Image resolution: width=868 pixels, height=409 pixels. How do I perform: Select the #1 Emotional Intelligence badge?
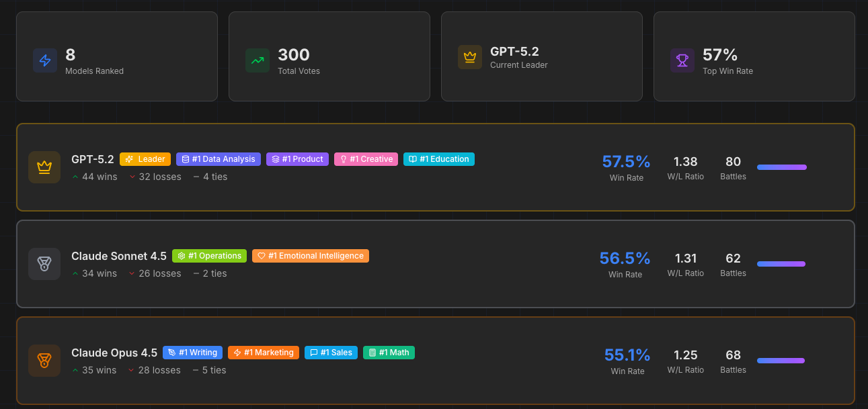[311, 256]
